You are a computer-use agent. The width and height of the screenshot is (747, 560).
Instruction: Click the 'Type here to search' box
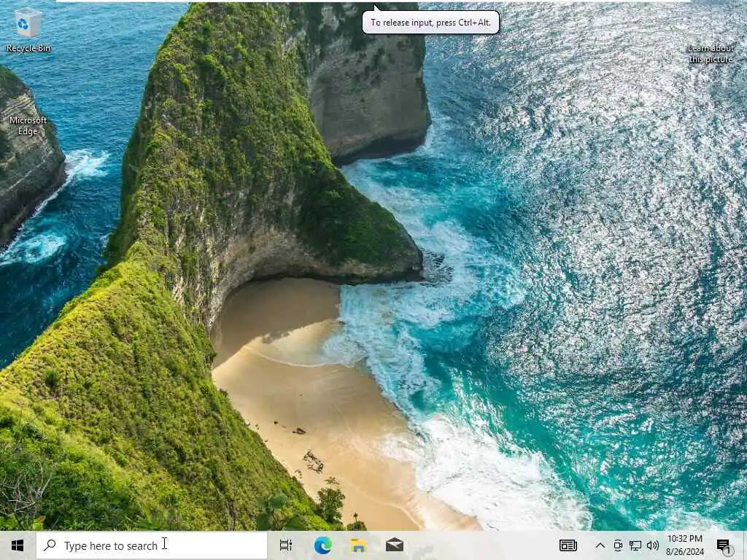point(152,545)
